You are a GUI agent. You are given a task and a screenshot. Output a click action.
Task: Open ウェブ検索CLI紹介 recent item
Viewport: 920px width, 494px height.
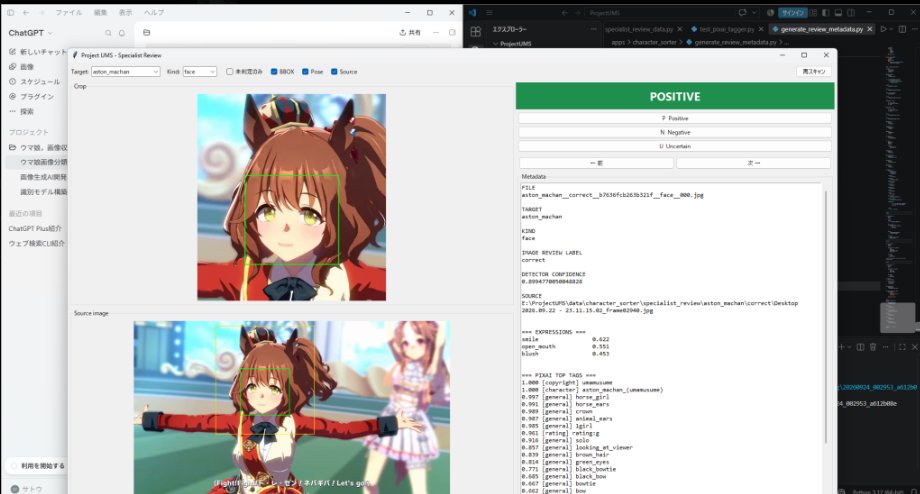click(36, 243)
